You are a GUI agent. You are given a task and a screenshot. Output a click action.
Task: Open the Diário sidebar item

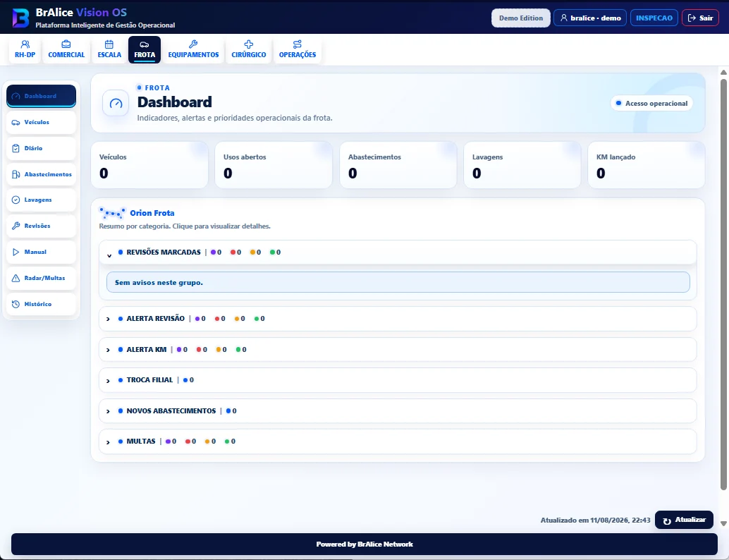tap(42, 148)
